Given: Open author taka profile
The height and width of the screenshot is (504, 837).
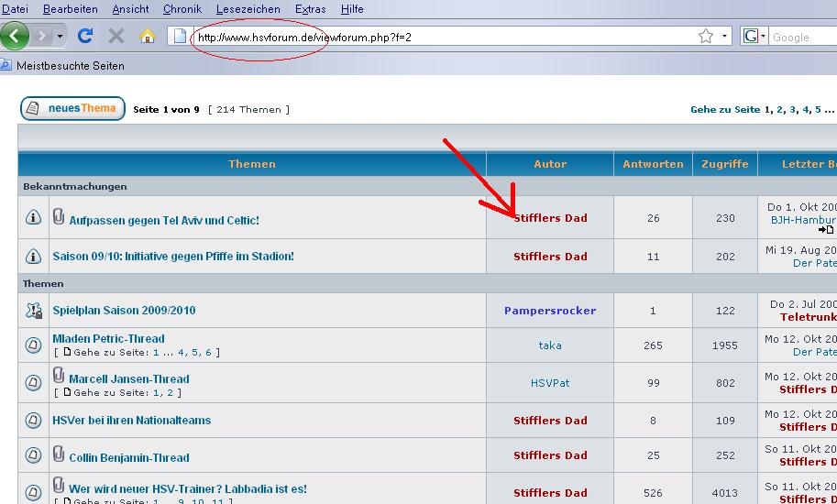Looking at the screenshot, I should (550, 345).
